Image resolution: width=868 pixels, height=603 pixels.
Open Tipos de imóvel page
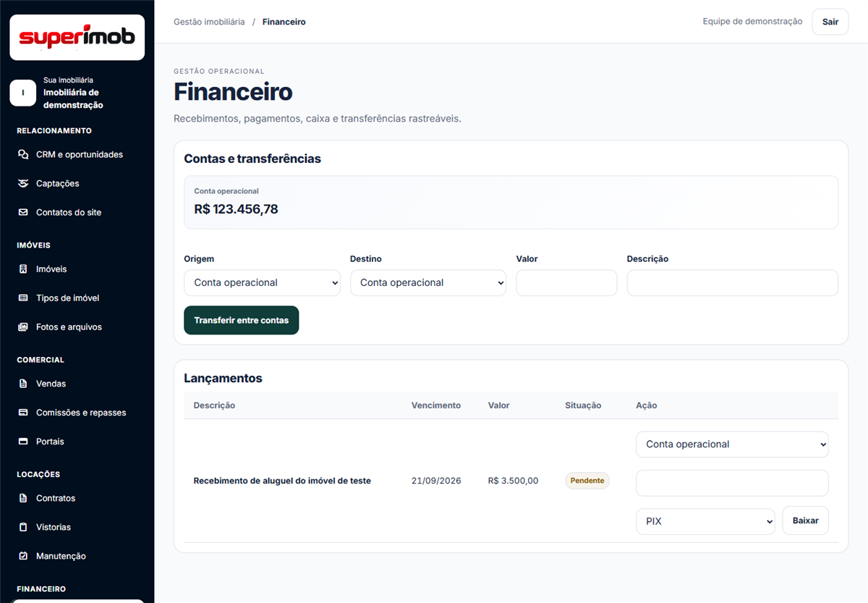77,298
